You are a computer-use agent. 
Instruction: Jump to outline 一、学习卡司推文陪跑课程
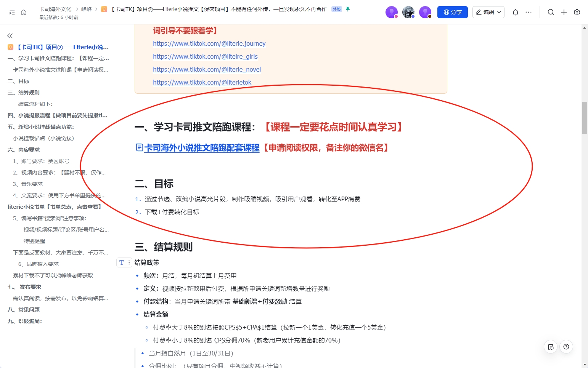58,58
